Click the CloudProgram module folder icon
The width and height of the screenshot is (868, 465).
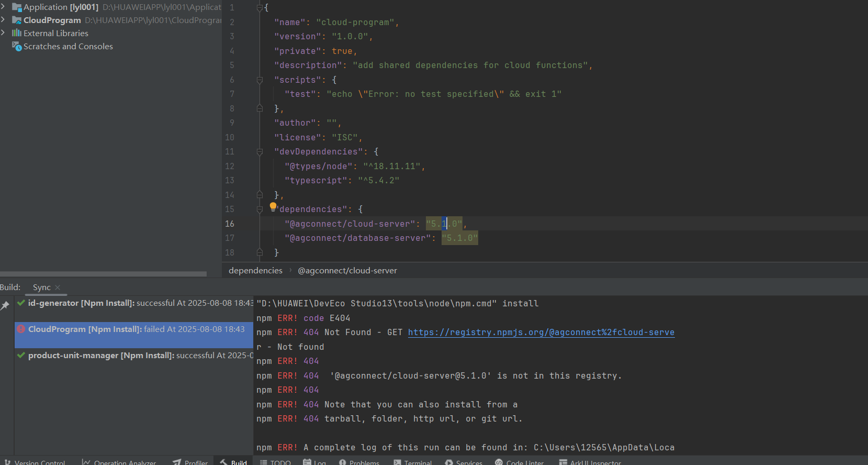(17, 20)
